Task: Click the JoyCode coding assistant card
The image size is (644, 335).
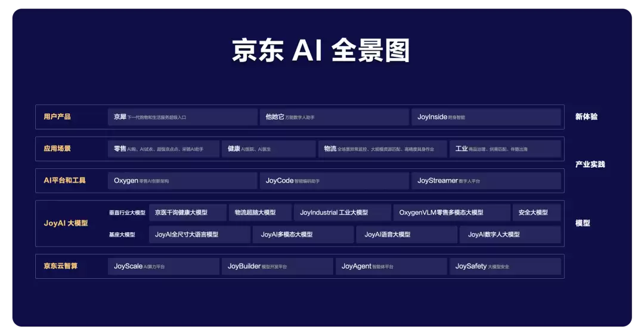Action: click(335, 181)
